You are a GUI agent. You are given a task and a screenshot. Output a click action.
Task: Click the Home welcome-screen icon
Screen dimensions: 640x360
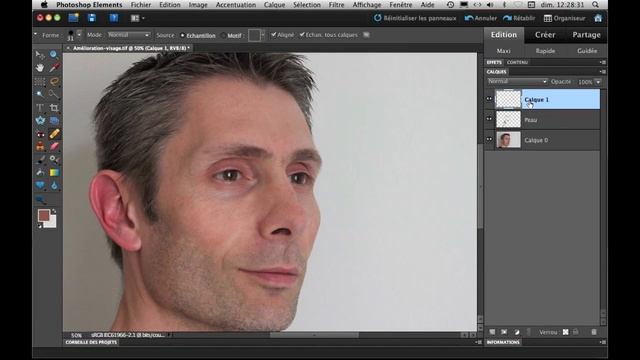pyautogui.click(x=598, y=18)
